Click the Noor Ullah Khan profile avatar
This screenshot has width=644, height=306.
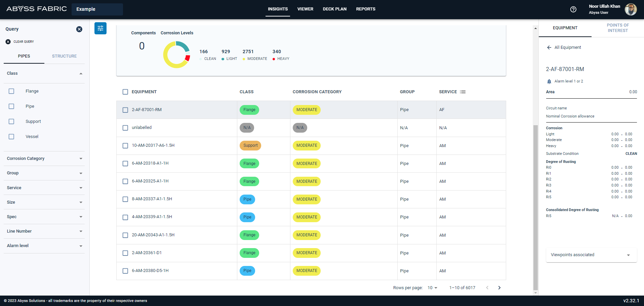point(631,9)
